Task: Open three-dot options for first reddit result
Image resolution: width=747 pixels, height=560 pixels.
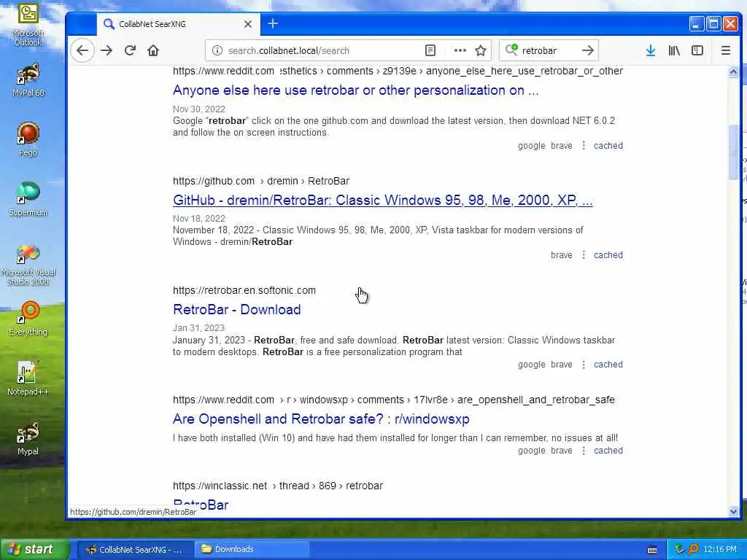Action: (584, 146)
